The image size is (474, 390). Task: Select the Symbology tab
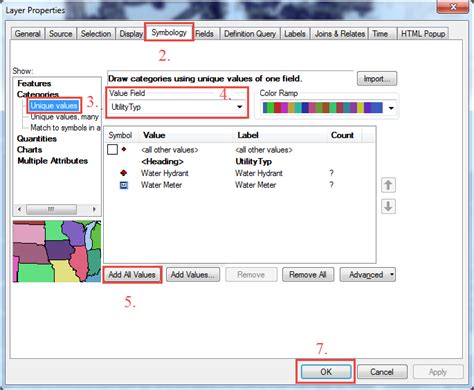click(169, 32)
